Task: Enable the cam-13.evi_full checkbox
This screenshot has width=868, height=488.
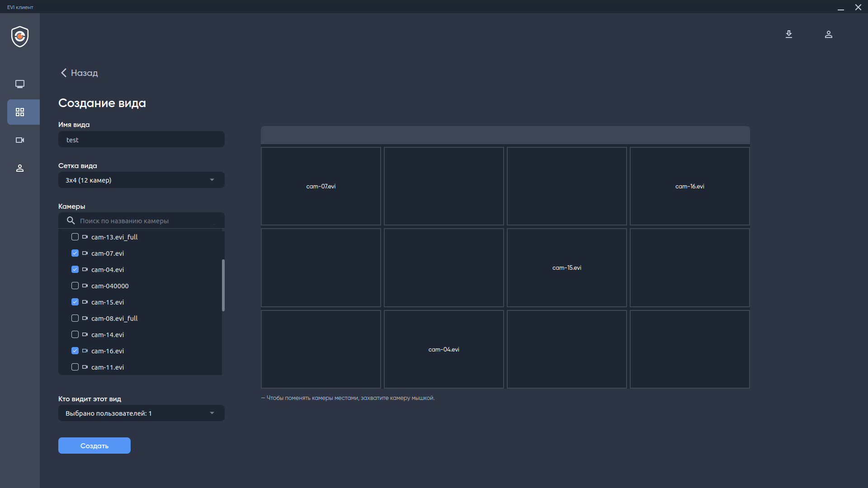Action: (x=75, y=237)
